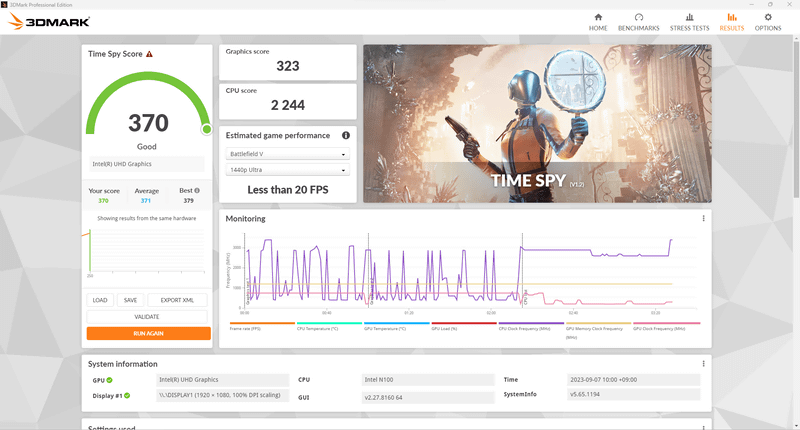Click the CPU score value 2 244
The width and height of the screenshot is (800, 430).
pyautogui.click(x=288, y=105)
